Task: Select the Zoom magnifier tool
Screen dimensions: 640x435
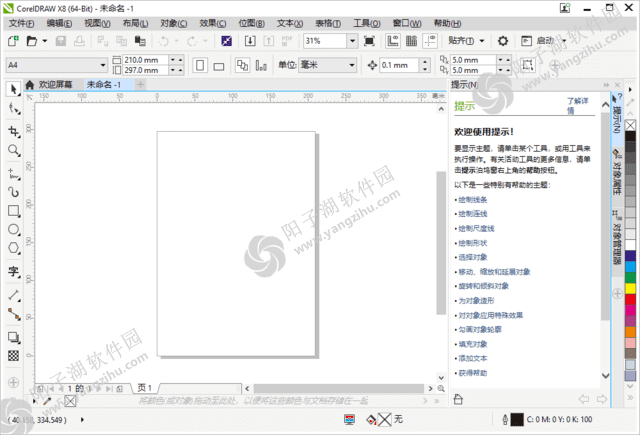Action: click(14, 151)
